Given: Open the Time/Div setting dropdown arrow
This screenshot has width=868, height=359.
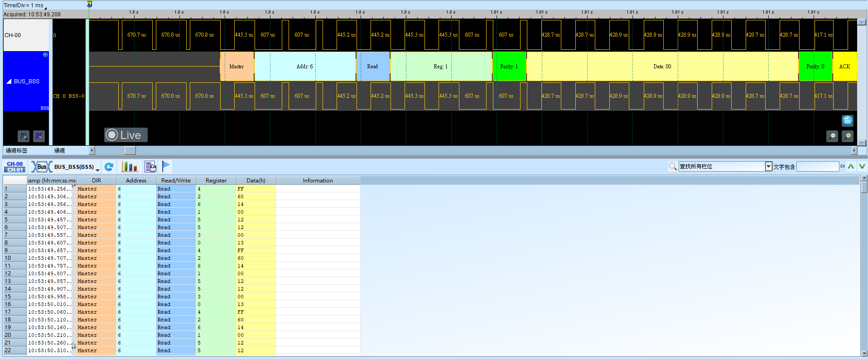Looking at the screenshot, I should (x=45, y=7).
